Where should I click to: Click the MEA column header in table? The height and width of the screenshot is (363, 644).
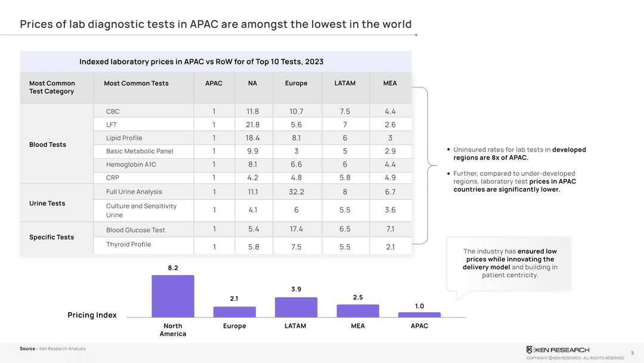click(390, 84)
